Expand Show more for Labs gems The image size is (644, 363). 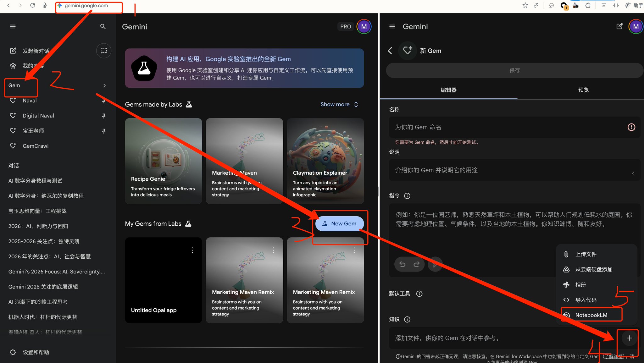point(339,104)
